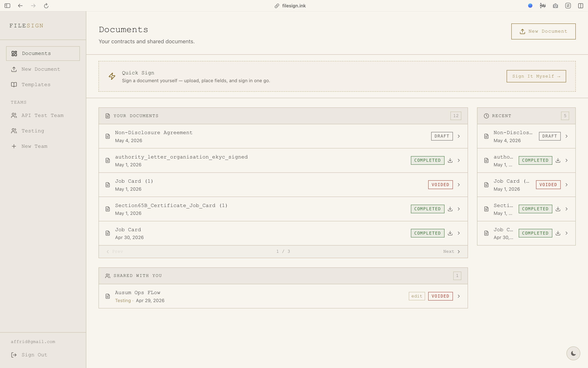588x368 pixels.
Task: Download authority_letter_organisation_ekyc_signed in Your Documents
Action: click(450, 160)
